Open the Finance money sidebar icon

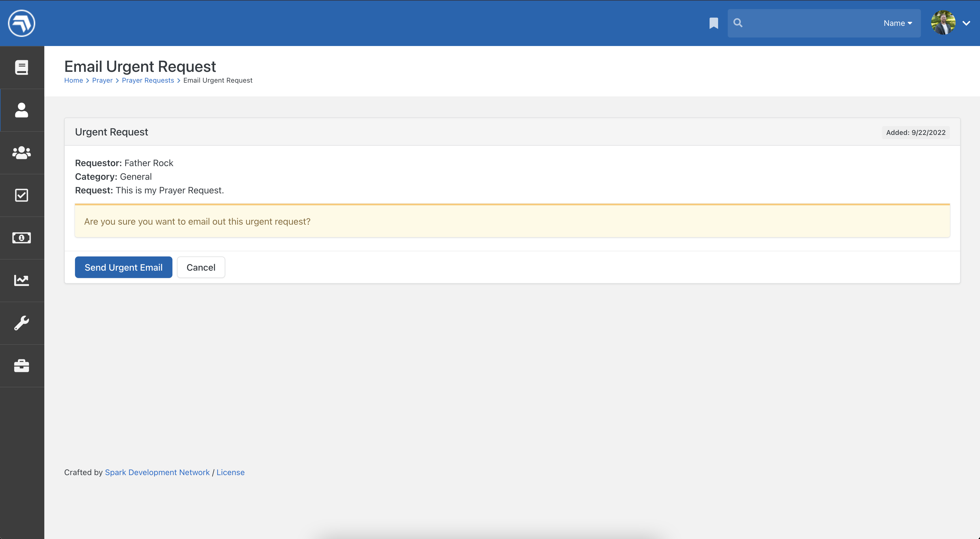(x=22, y=238)
